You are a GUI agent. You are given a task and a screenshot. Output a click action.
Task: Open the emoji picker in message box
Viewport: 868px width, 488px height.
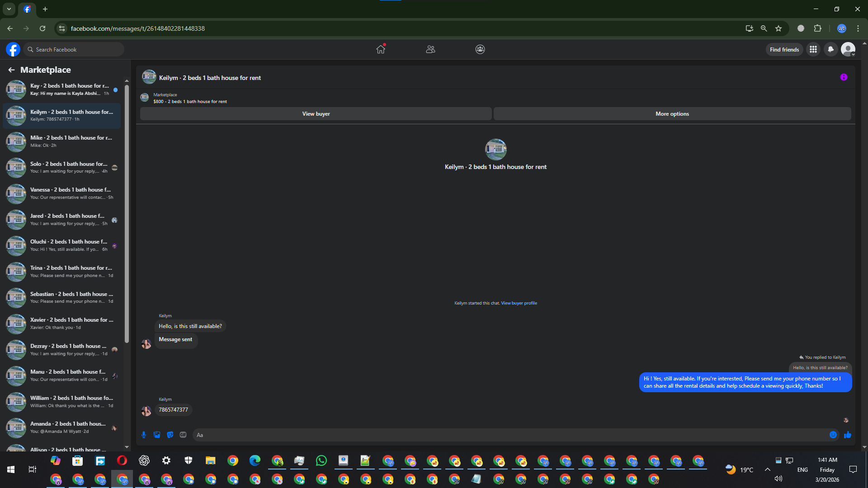(833, 435)
